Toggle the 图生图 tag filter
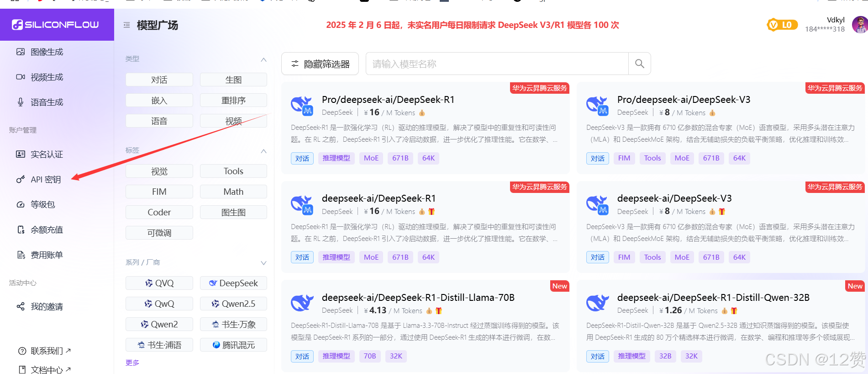The width and height of the screenshot is (868, 374). click(233, 212)
